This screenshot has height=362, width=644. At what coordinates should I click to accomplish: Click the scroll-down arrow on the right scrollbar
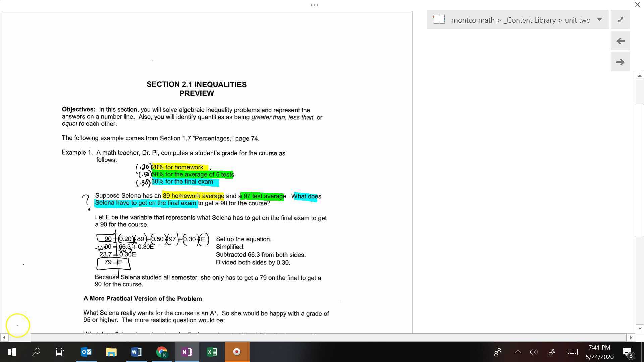[x=640, y=329]
